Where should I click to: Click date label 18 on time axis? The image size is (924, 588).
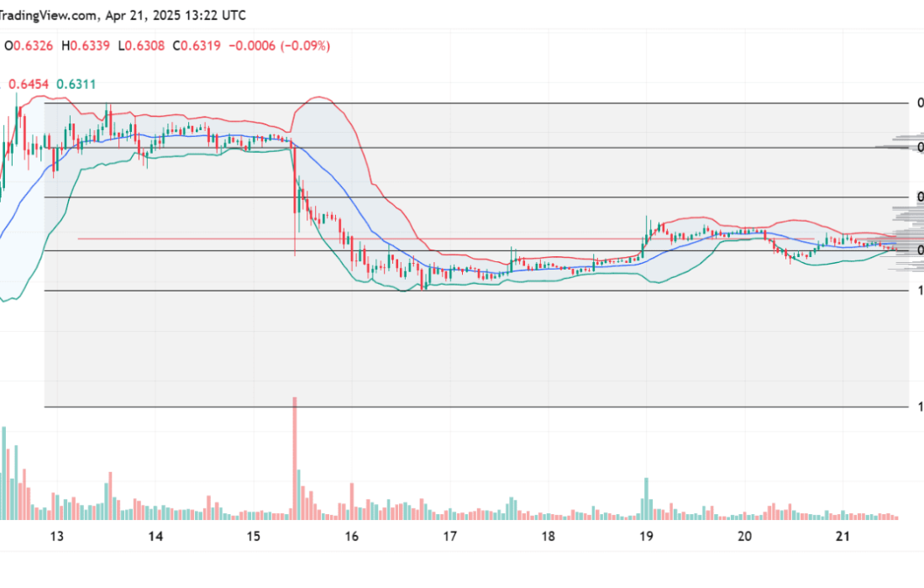[548, 536]
